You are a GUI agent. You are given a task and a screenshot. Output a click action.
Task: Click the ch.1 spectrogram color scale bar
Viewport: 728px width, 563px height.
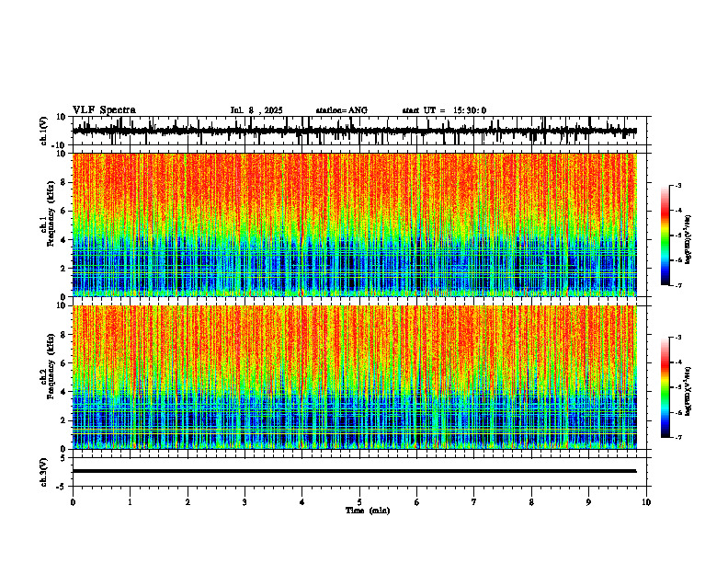point(665,236)
